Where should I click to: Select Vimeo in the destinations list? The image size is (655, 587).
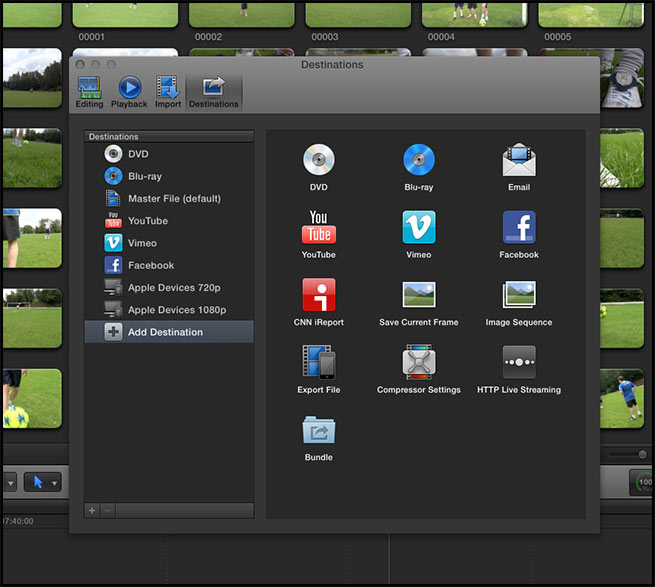click(169, 243)
